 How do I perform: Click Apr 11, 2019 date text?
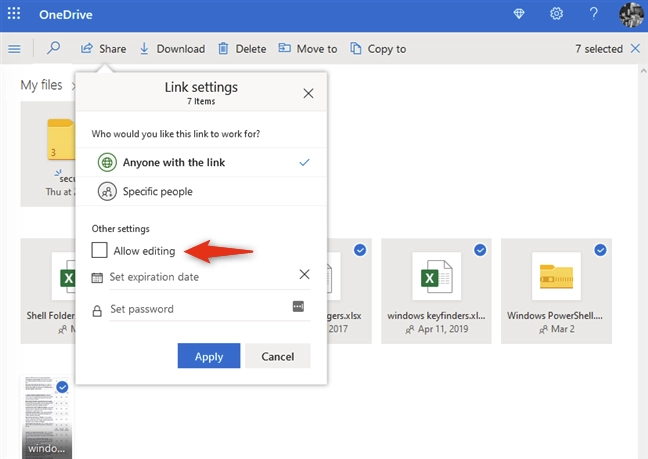[x=443, y=329]
